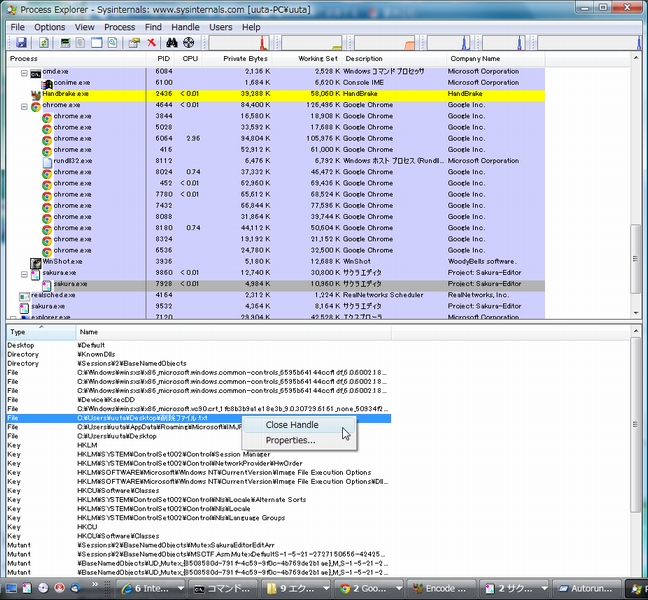Open the Help menu
The height and width of the screenshot is (600, 648).
251,27
